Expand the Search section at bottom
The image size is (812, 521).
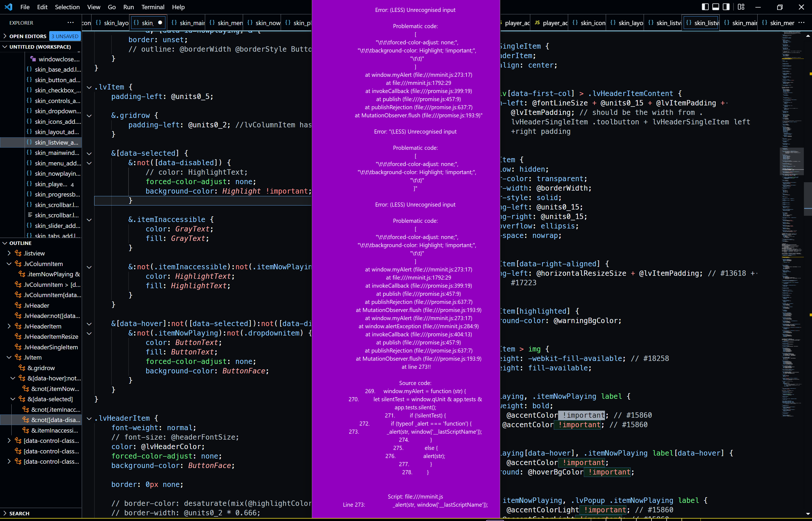point(19,513)
